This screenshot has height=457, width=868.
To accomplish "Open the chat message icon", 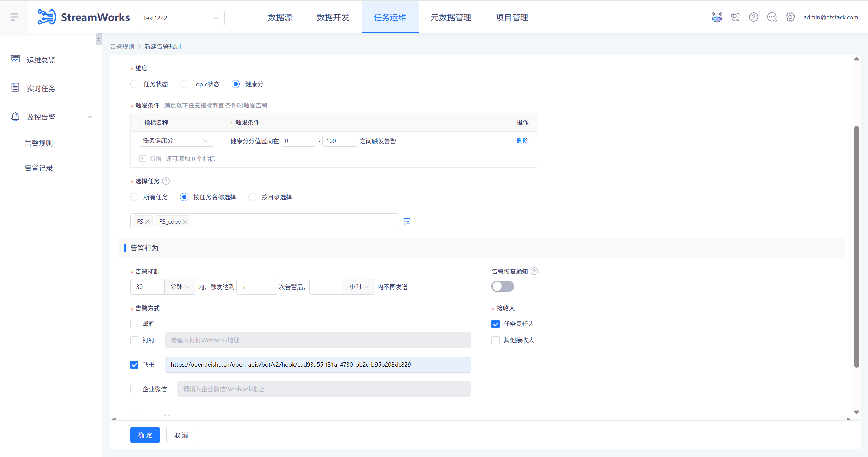I will coord(772,17).
